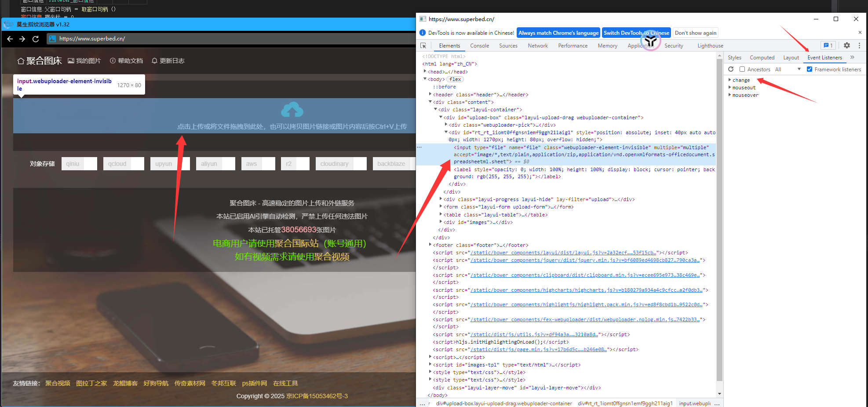This screenshot has height=407, width=868.
Task: Select the div#upload-box breadcrumb
Action: click(x=504, y=403)
